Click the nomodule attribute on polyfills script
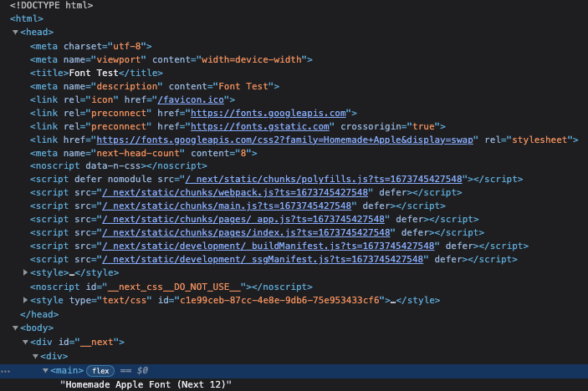This screenshot has height=391, width=588. (130, 179)
